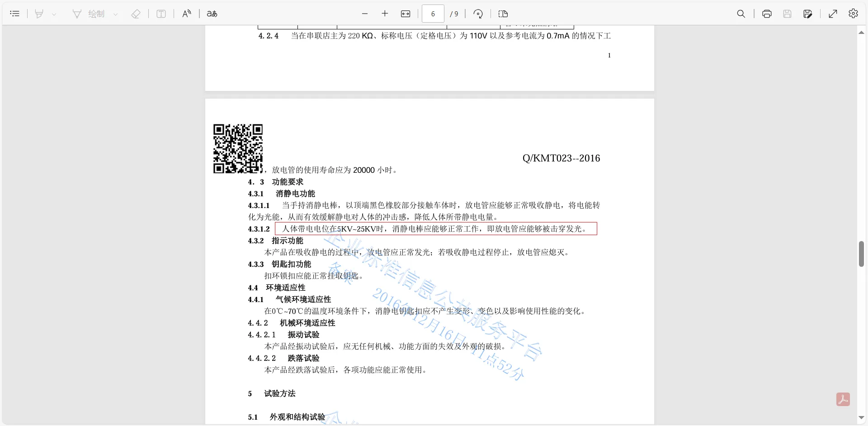Zoom in with the plus button
Image resolution: width=868 pixels, height=426 pixels.
(x=385, y=14)
